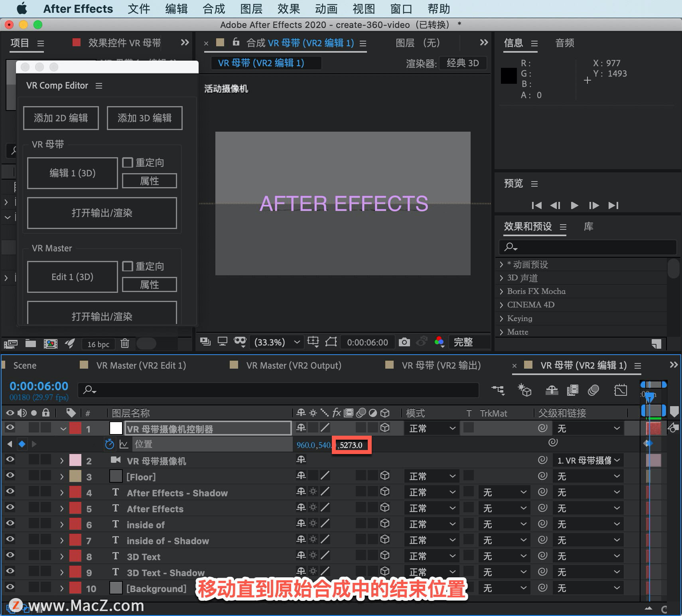Click 编辑 1 (3D) button
The height and width of the screenshot is (616, 682).
(x=73, y=173)
